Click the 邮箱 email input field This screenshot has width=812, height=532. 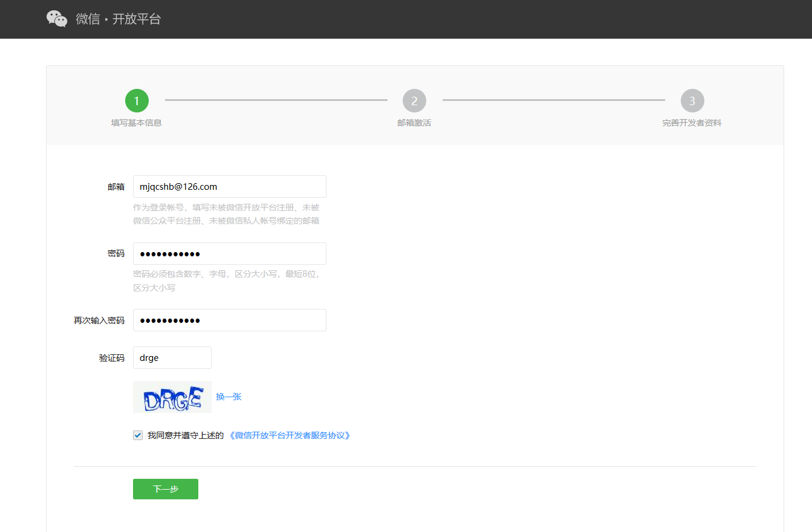pyautogui.click(x=230, y=187)
